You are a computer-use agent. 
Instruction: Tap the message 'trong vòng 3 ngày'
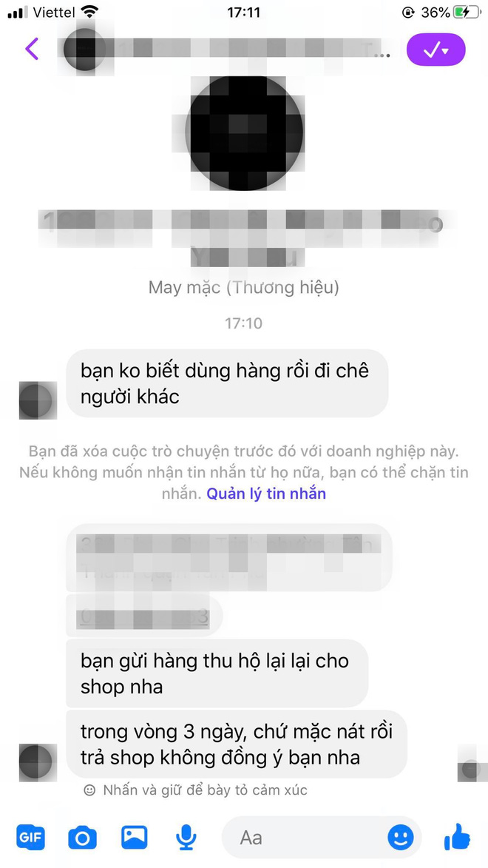[x=237, y=744]
